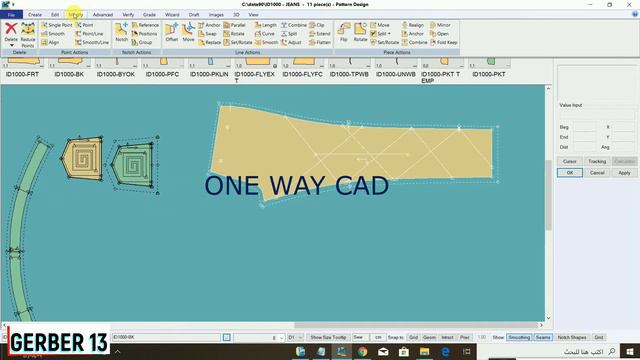Switch to the Create tab

[x=35, y=15]
